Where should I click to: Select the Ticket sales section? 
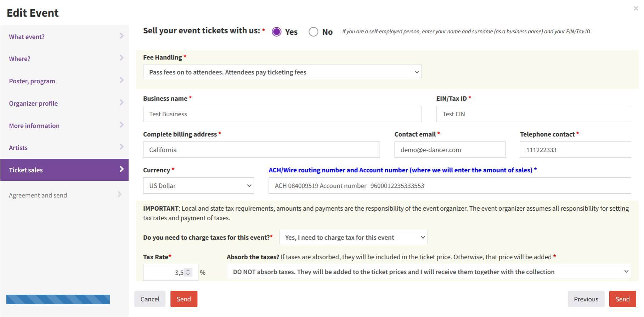point(64,170)
